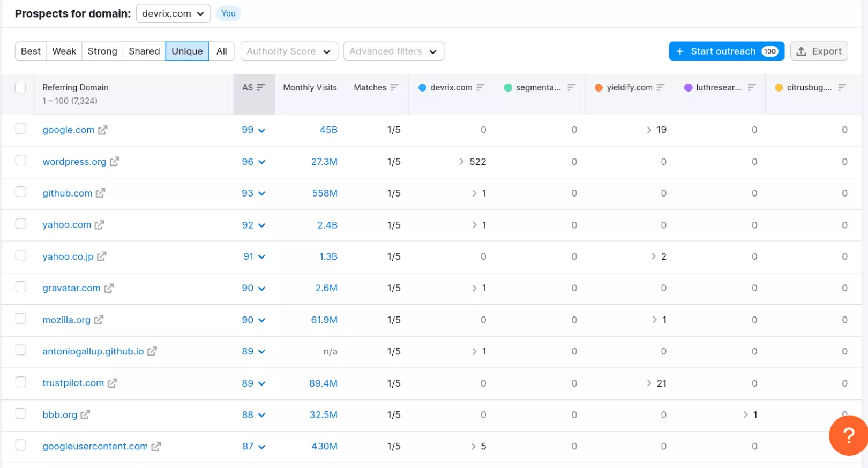Click sort icon beside yieldify.com column
868x468 pixels.
point(661,87)
